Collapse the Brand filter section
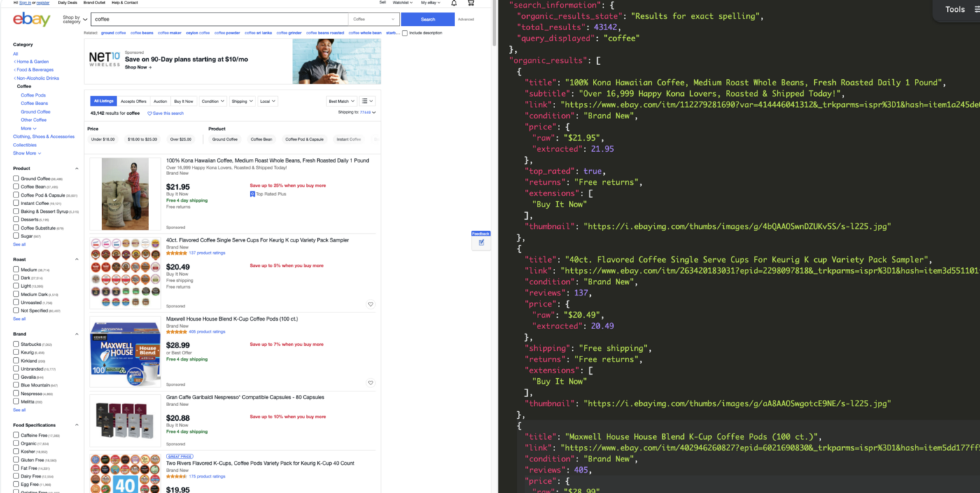Viewport: 980px width, 493px height. pyautogui.click(x=76, y=334)
